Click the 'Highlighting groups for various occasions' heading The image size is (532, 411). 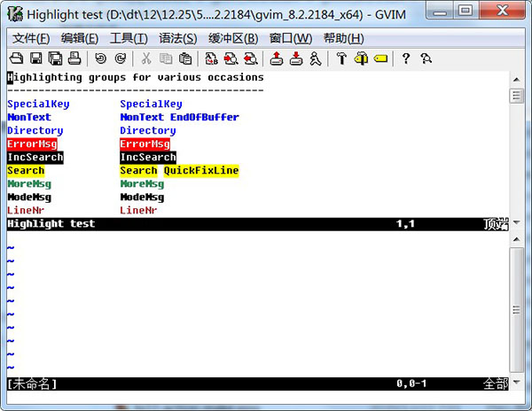[136, 78]
